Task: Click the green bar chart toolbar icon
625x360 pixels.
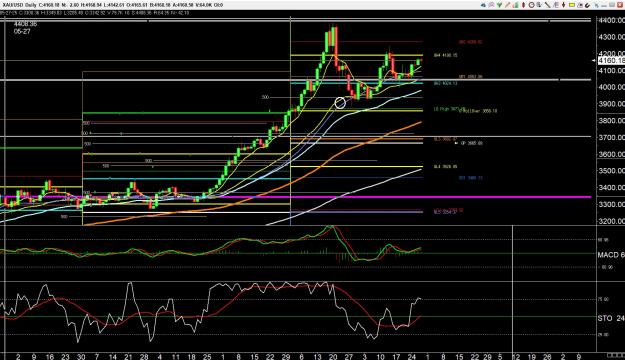Action: click(x=516, y=5)
